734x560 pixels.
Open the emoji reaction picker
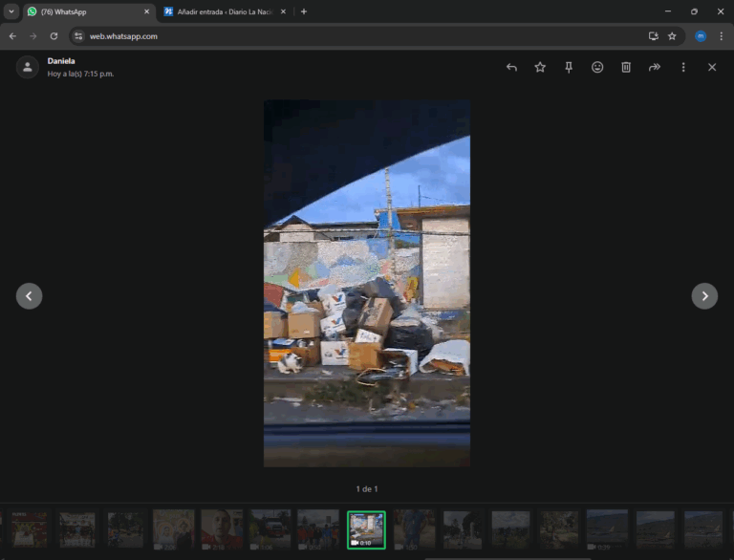point(597,67)
